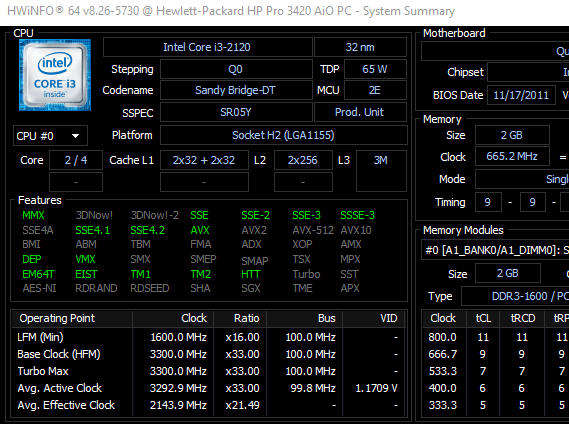Select the 800.0 clock memory timing row
Viewport: 569px width, 424px height.
[x=496, y=337]
